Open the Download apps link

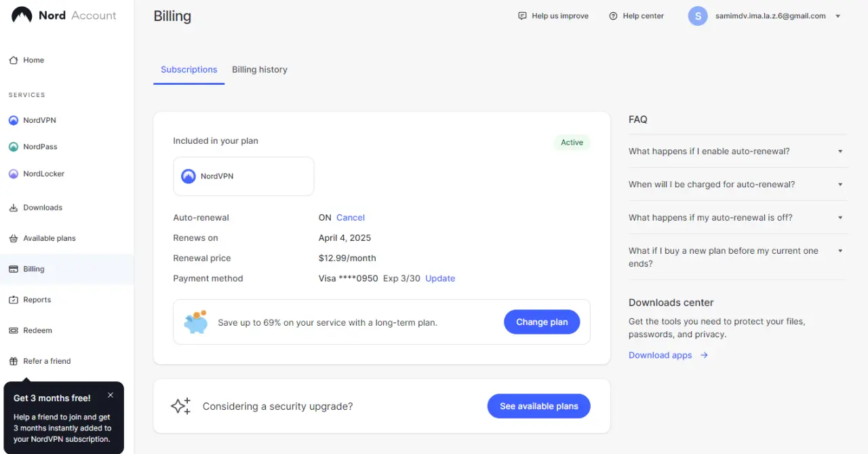[660, 355]
